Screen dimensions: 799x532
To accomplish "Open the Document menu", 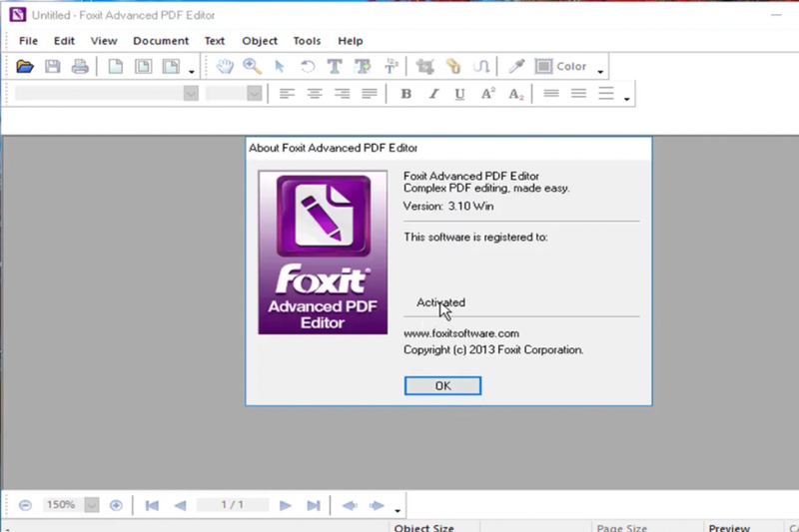I will [x=161, y=41].
